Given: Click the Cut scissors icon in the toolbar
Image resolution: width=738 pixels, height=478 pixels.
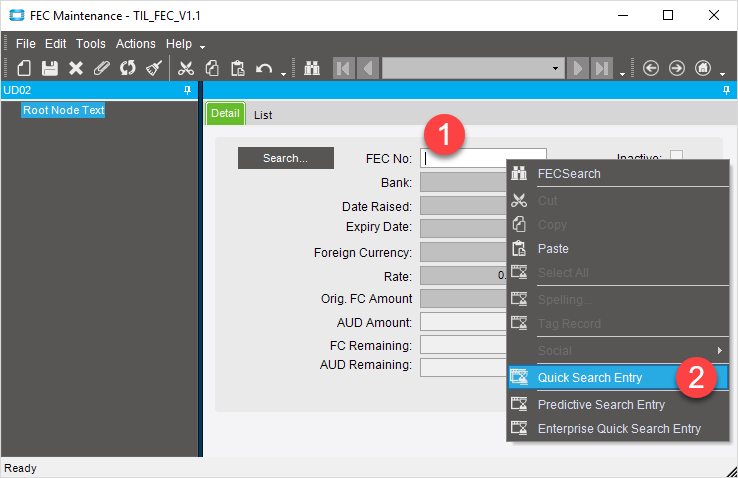Looking at the screenshot, I should (186, 68).
